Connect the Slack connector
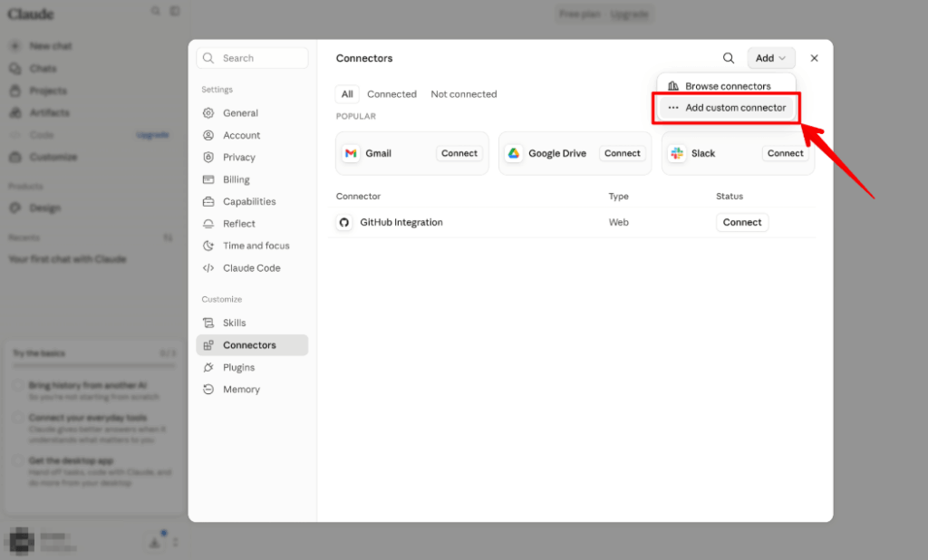 [x=786, y=153]
